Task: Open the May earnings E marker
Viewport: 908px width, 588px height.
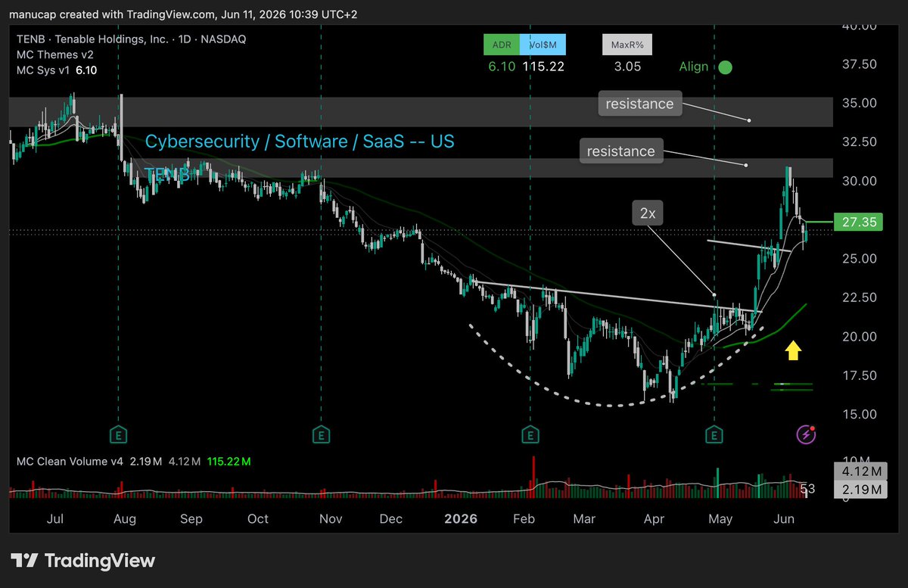Action: (x=714, y=434)
